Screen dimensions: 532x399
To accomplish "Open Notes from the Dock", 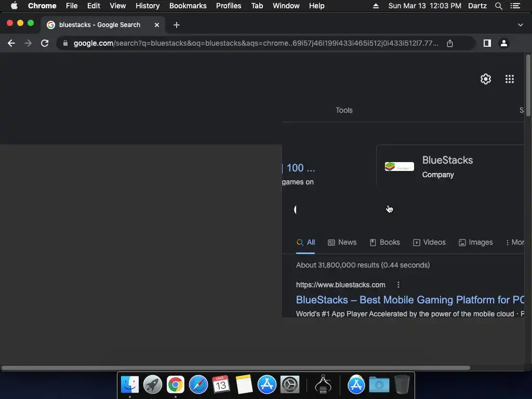I will coord(244,384).
